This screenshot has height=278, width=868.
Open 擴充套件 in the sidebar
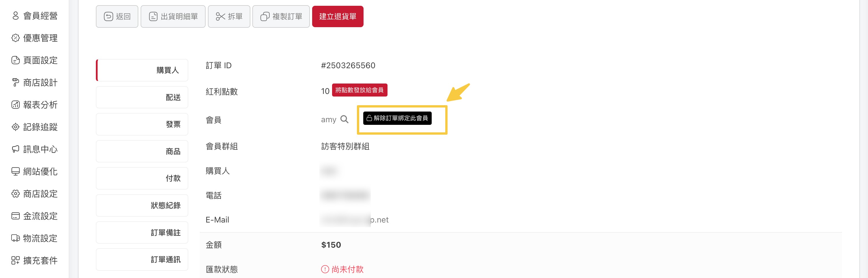tap(34, 260)
